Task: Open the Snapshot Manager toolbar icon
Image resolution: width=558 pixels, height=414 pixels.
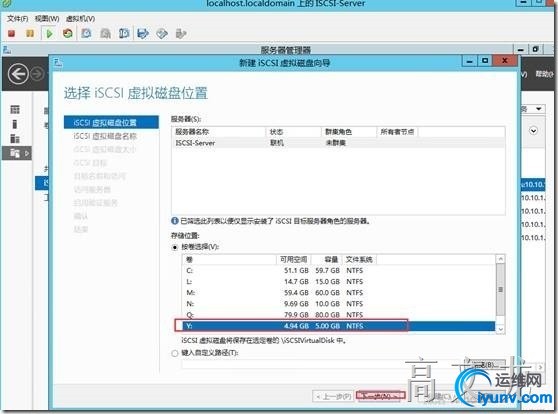Action: coord(124,33)
